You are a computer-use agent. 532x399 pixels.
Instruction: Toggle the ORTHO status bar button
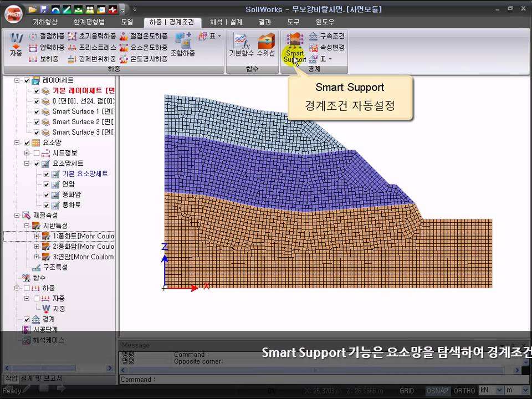point(464,391)
